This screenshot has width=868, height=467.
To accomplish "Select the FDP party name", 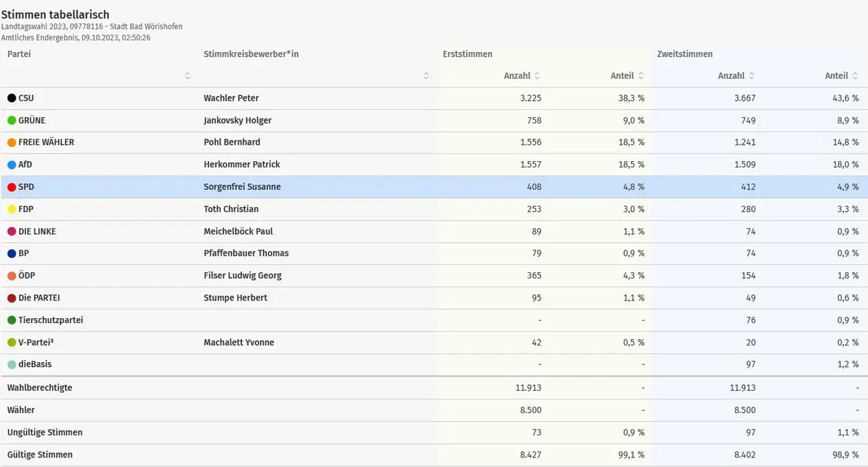I will click(26, 209).
